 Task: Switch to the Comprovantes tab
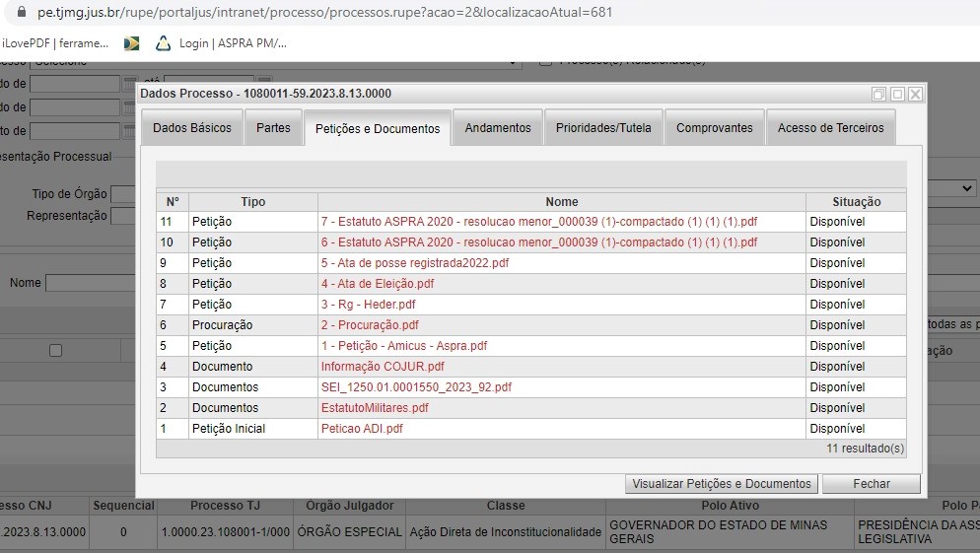click(x=715, y=127)
